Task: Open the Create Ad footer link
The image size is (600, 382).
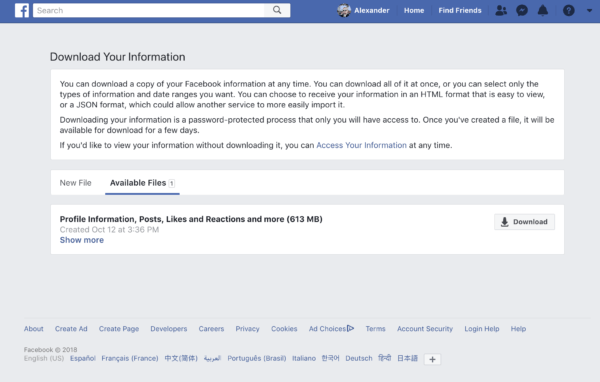Action: click(71, 329)
